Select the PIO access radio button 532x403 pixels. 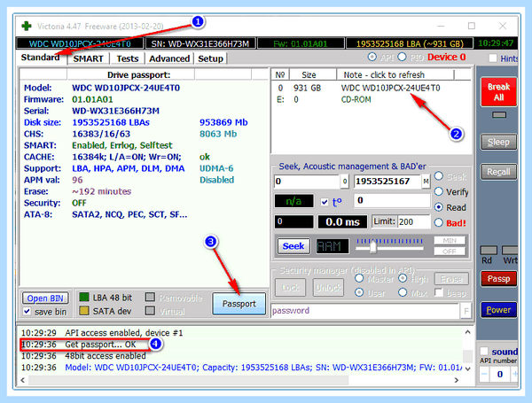click(x=402, y=57)
